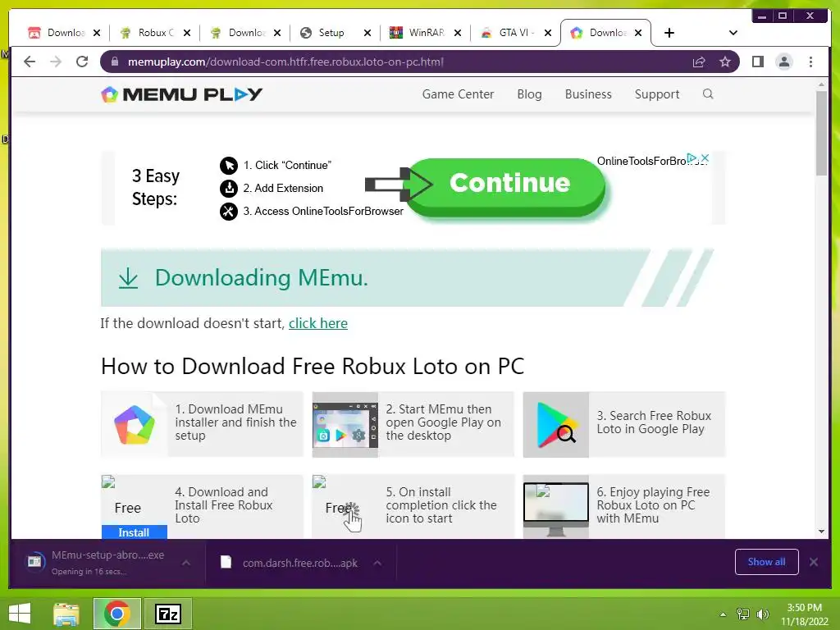The height and width of the screenshot is (630, 840).
Task: Click the MEmu installer logo in step 1
Action: click(x=135, y=424)
